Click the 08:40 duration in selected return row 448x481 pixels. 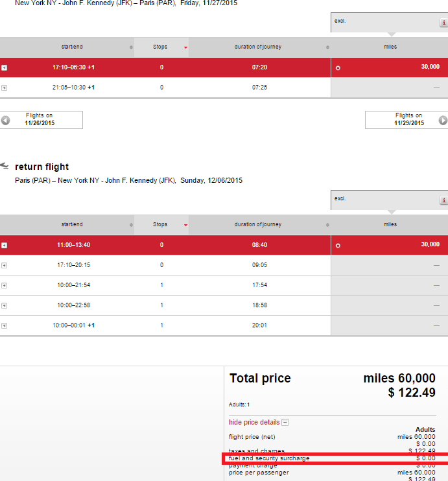[x=259, y=245]
